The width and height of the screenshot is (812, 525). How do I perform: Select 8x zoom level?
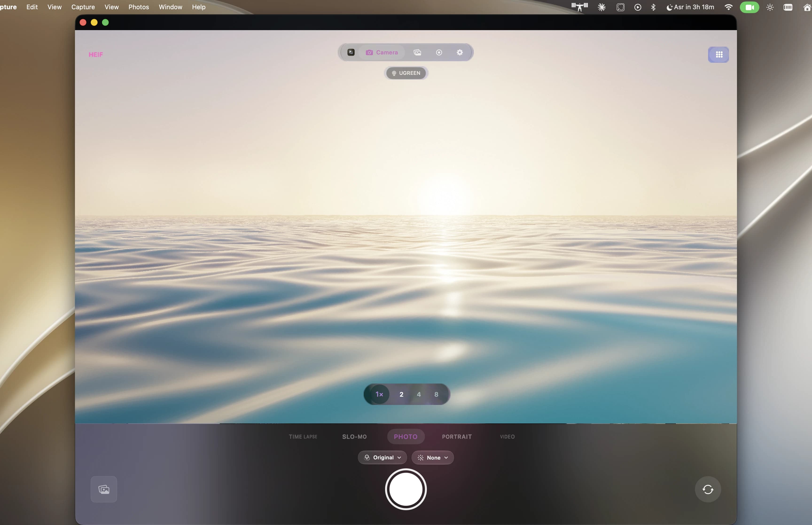(436, 394)
